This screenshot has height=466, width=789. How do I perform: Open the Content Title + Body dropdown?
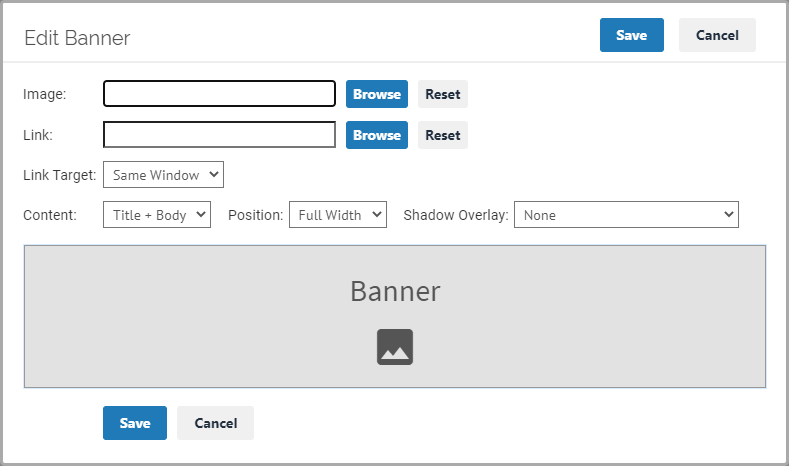[157, 215]
